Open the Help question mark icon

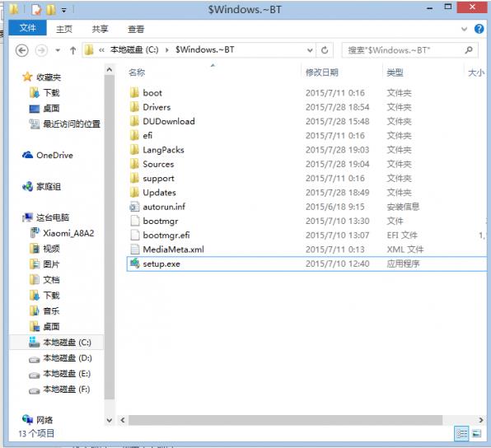click(479, 29)
